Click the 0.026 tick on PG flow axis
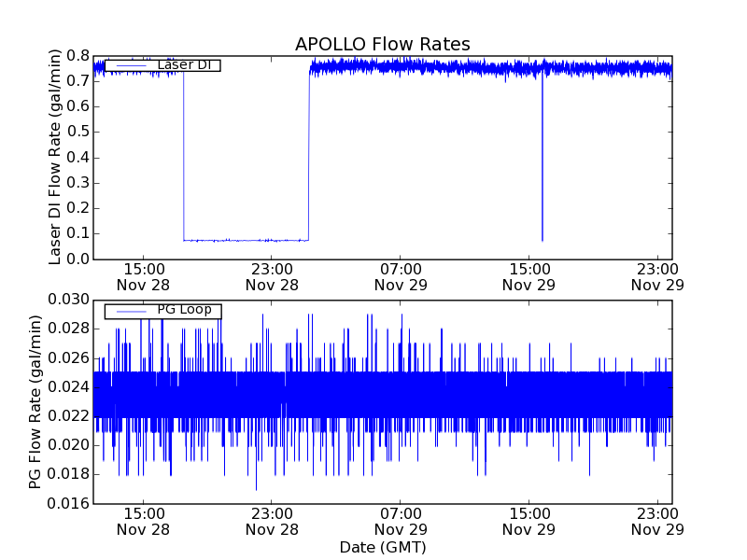The height and width of the screenshot is (560, 747). [x=68, y=358]
